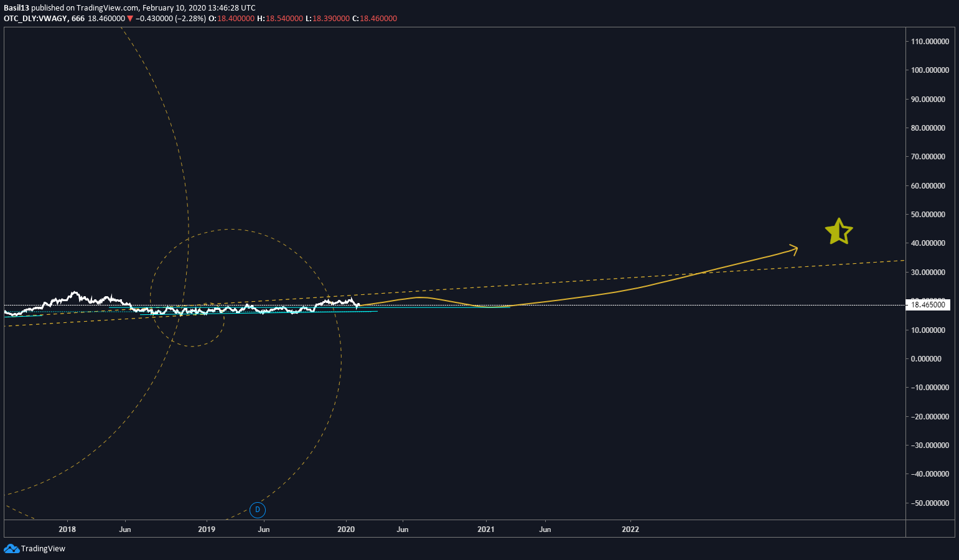
Task: Click the 100.000000 price axis label
Action: 930,70
